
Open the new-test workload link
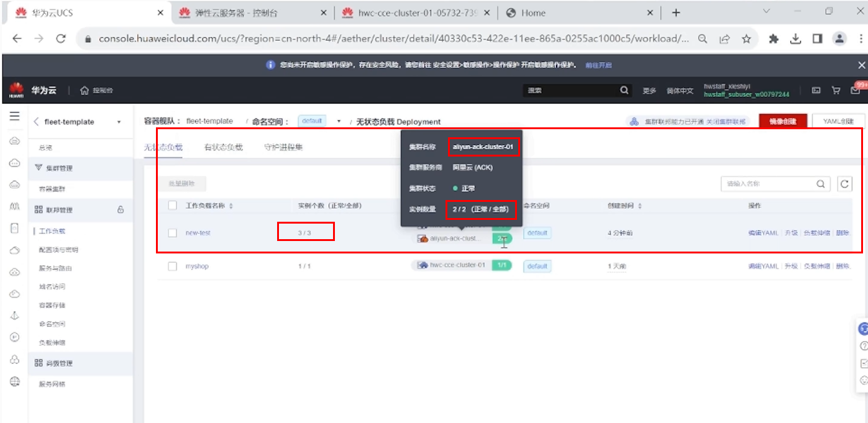click(x=198, y=233)
